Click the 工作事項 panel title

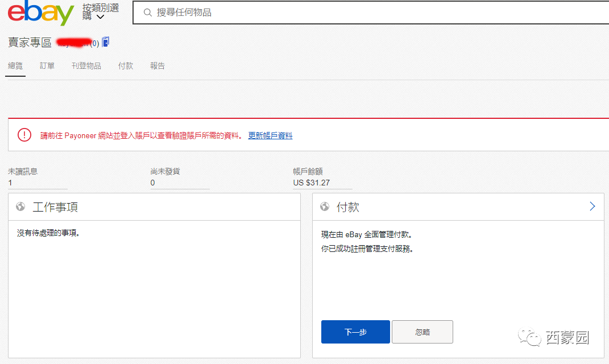55,207
